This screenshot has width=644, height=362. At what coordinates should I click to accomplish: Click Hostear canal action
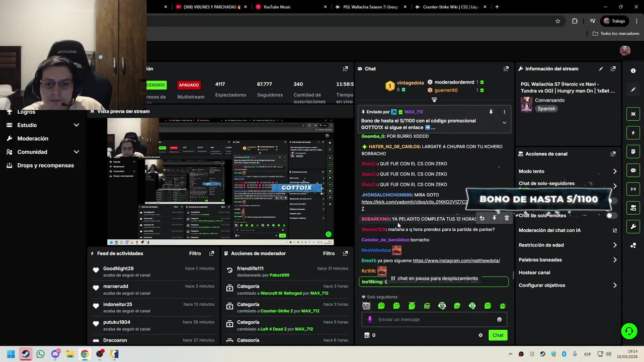click(534, 273)
